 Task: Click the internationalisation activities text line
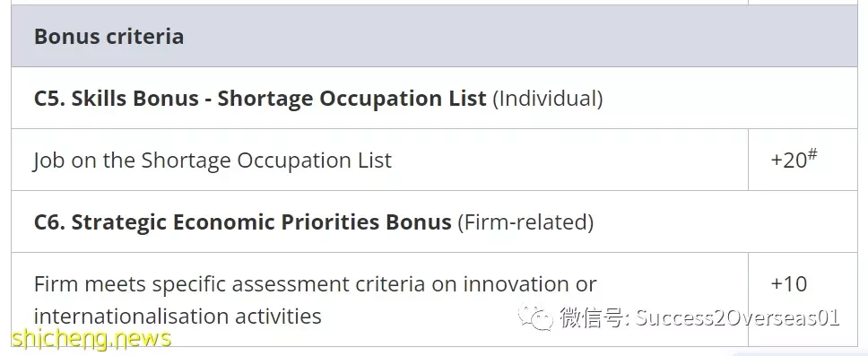(178, 317)
